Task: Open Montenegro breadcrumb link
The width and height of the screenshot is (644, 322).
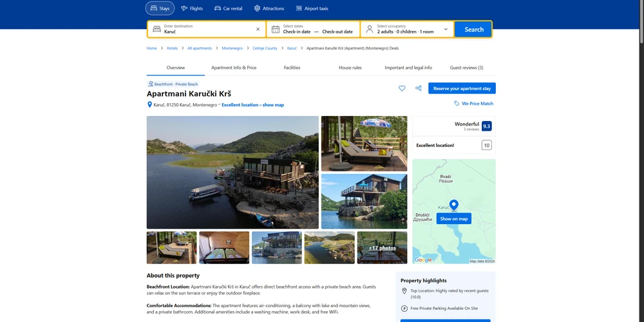Action: tap(232, 48)
